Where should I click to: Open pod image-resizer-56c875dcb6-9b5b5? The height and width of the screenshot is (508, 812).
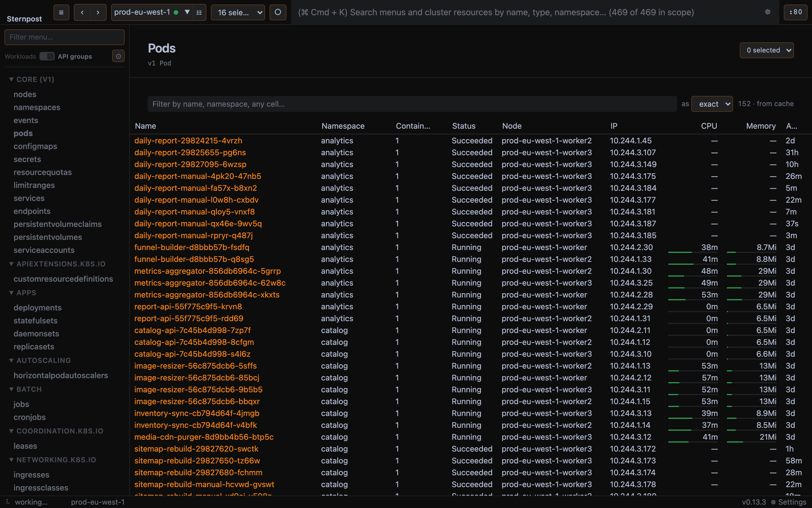198,389
